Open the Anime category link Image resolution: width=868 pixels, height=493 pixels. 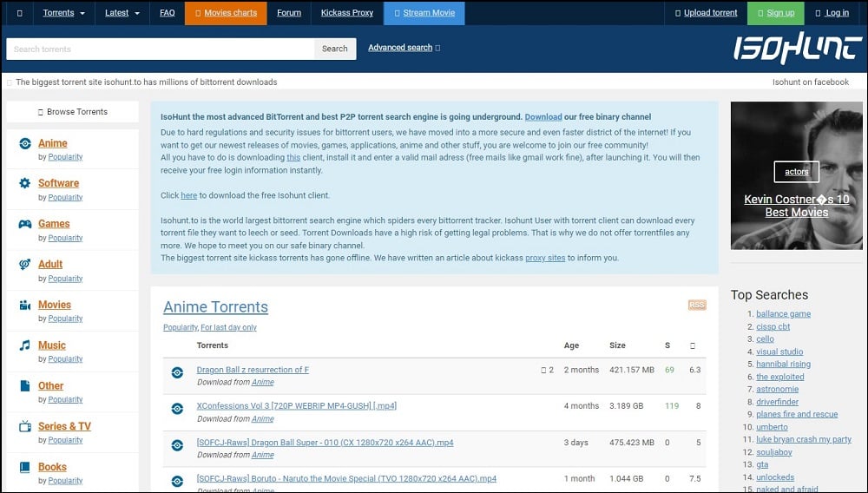pos(53,143)
